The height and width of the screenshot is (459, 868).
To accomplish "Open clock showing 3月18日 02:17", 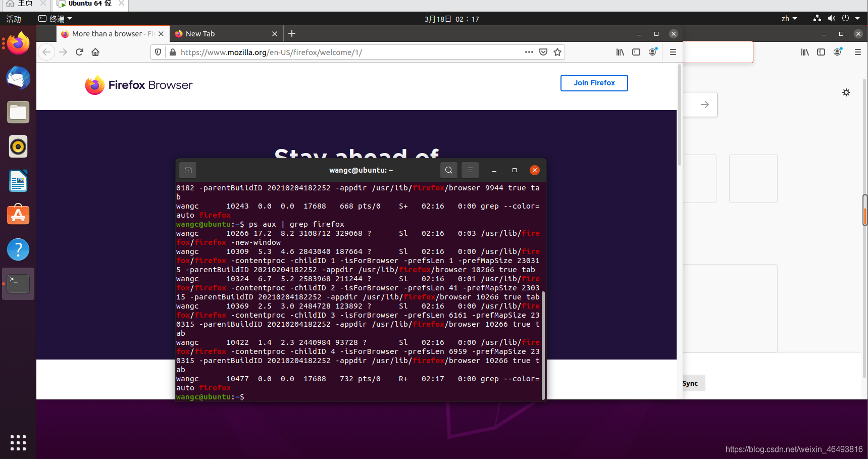I will pos(452,19).
